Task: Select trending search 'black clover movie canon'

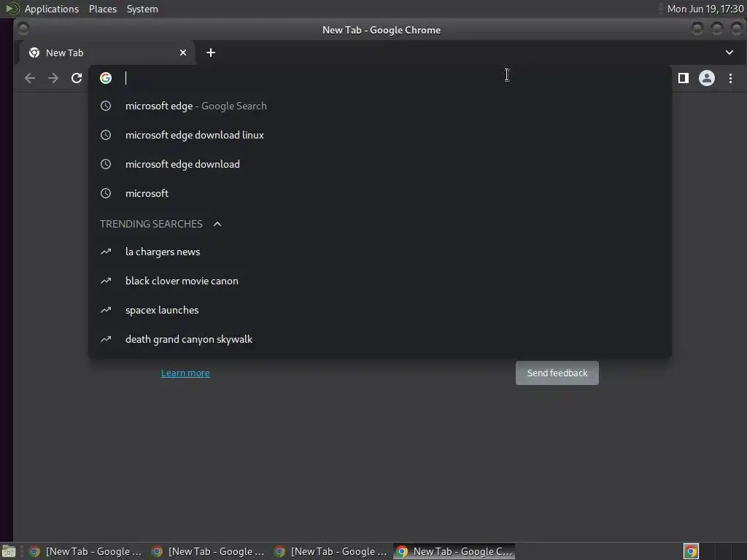Action: click(379, 281)
